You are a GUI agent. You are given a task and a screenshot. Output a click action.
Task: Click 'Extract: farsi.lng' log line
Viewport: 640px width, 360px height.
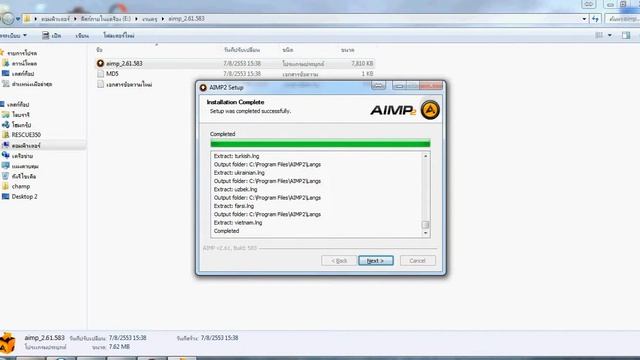coord(234,206)
